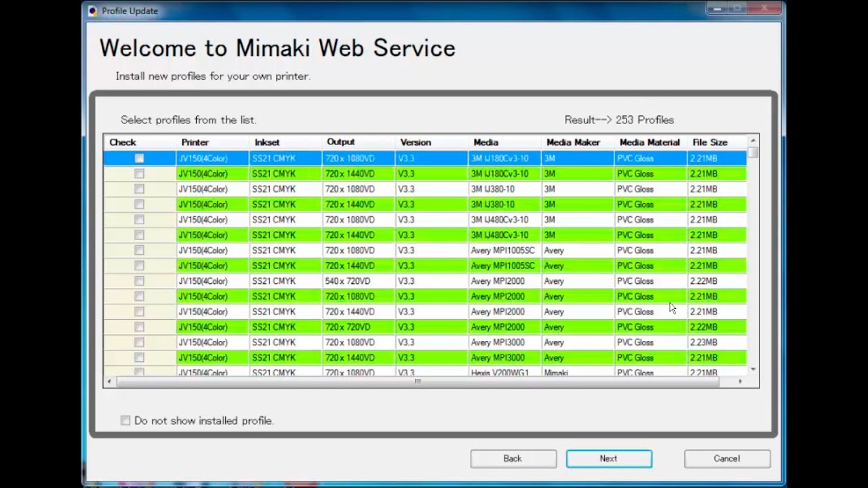This screenshot has height=488, width=868.
Task: Sort by the Version column header
Action: 432,142
